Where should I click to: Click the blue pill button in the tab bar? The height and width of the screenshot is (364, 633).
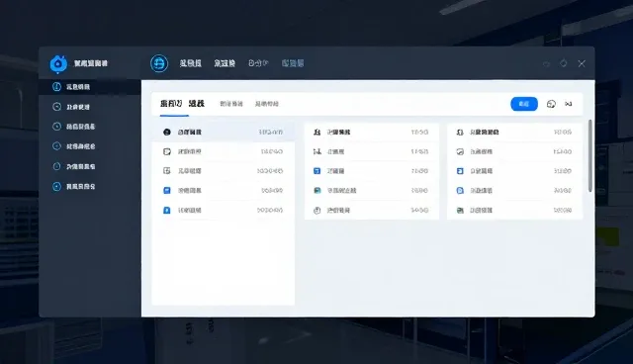(x=524, y=104)
